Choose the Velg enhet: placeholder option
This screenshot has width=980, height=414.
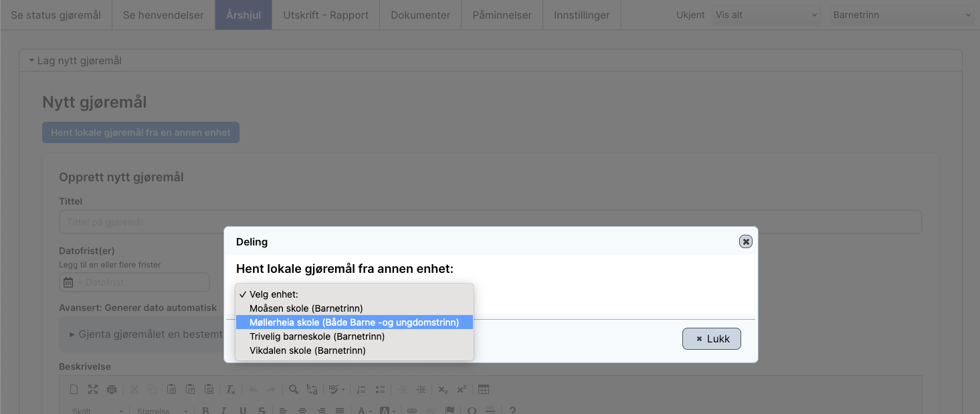pos(355,294)
